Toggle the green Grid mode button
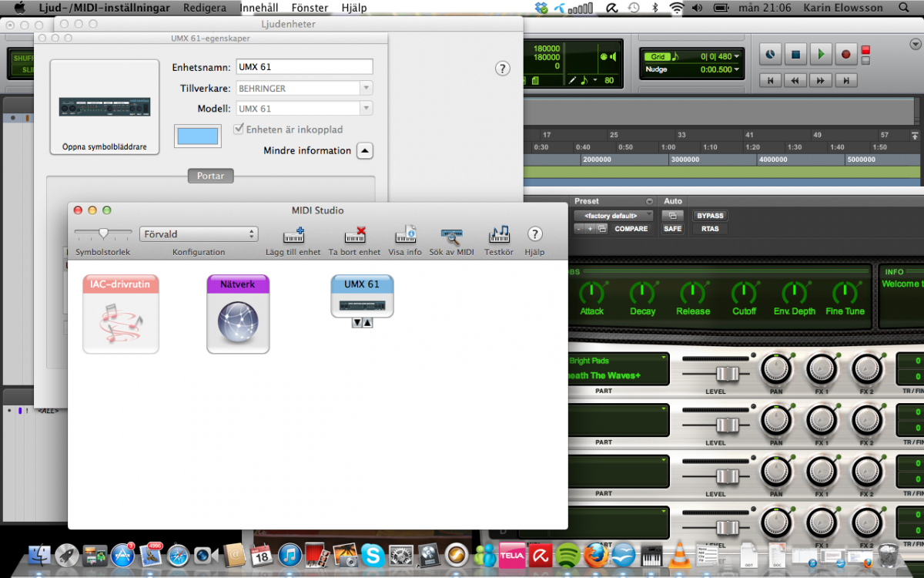The image size is (924, 578). [x=658, y=56]
